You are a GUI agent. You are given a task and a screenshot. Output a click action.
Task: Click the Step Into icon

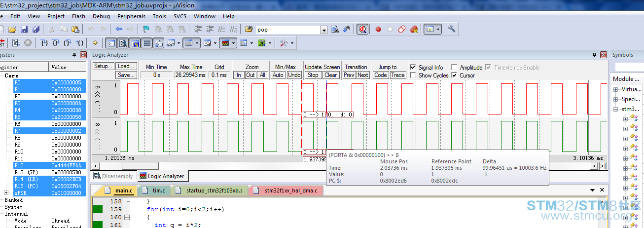pyautogui.click(x=44, y=43)
